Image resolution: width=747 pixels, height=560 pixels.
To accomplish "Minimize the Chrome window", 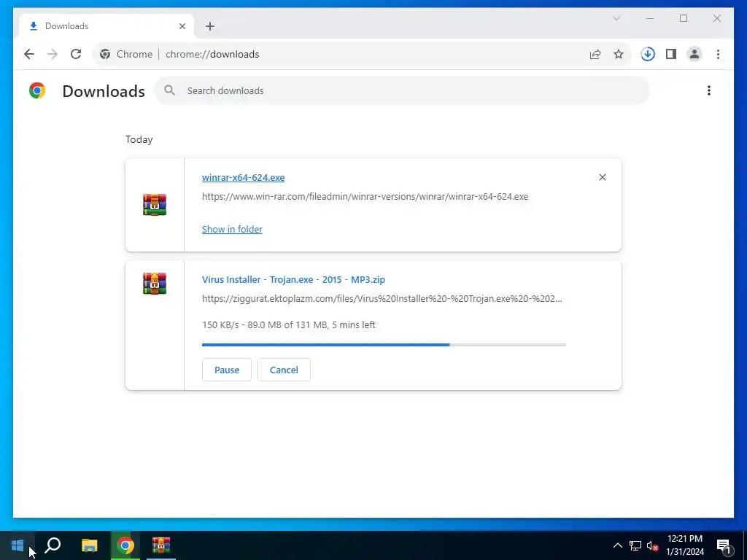I will coord(650,18).
